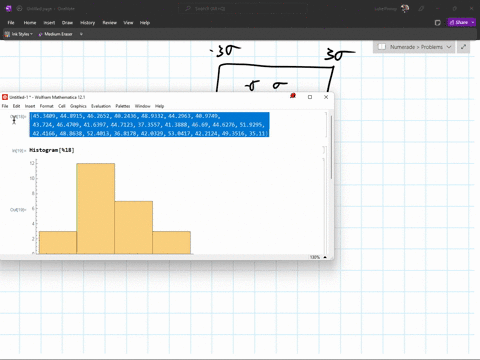Select the third histogram bar near 7

134,227
